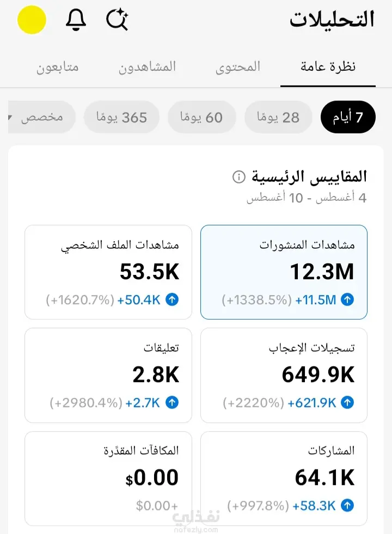This screenshot has height=534, width=392.
Task: Open the تعليقات 2.8K metric card
Action: coord(108,375)
